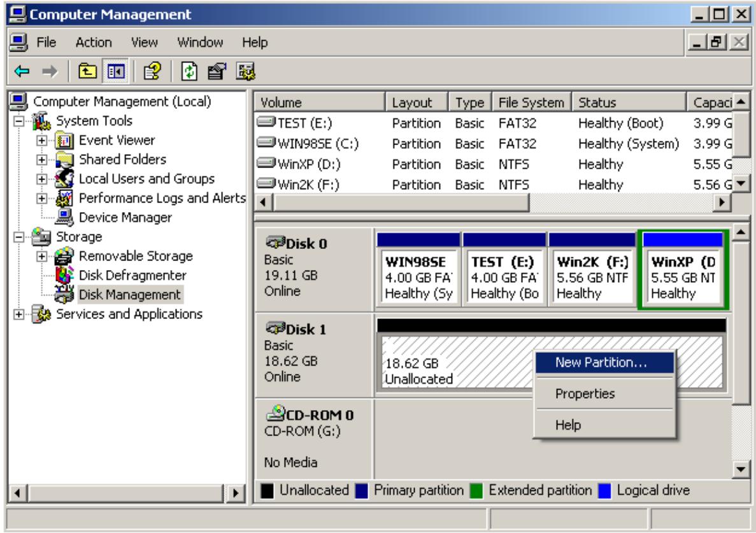Open the Help menu in menu bar
This screenshot has width=756, height=533.
[x=255, y=43]
